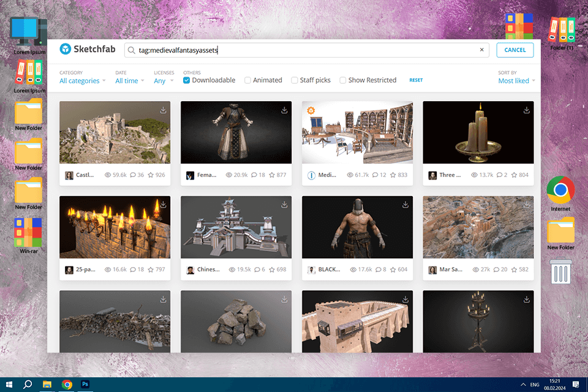Image resolution: width=588 pixels, height=392 pixels.
Task: Click the Chines... model title
Action: coord(208,269)
